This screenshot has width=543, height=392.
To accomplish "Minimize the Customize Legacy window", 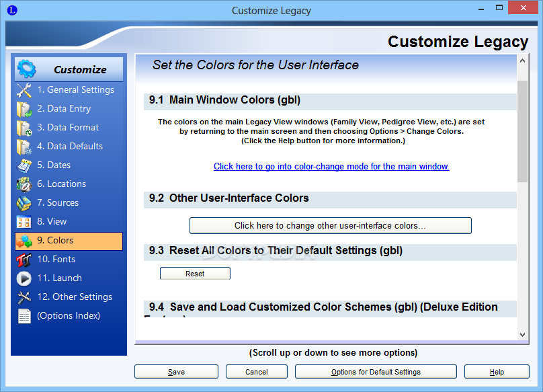I will pos(481,8).
